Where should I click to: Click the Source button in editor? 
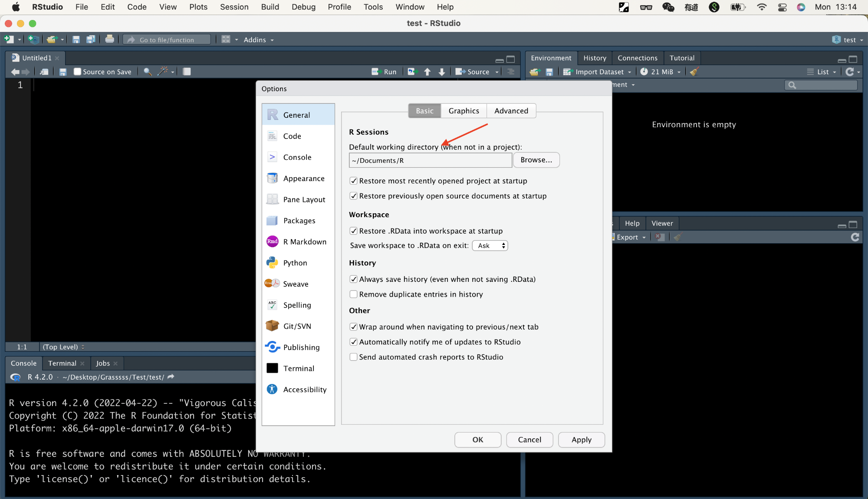tap(472, 72)
